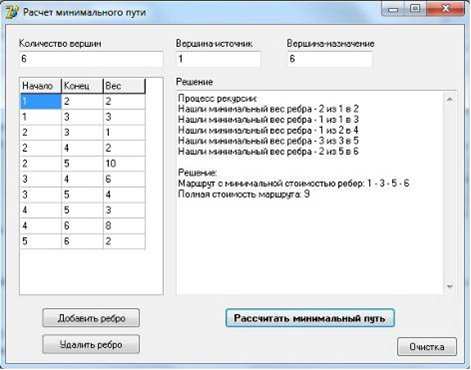This screenshot has width=471, height=370.
Task: Click the Добавить ребро button
Action: pos(91,318)
